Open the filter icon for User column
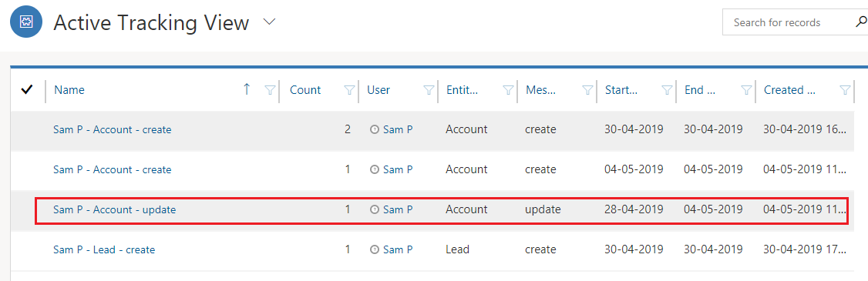Viewport: 868px width, 281px height. (429, 90)
